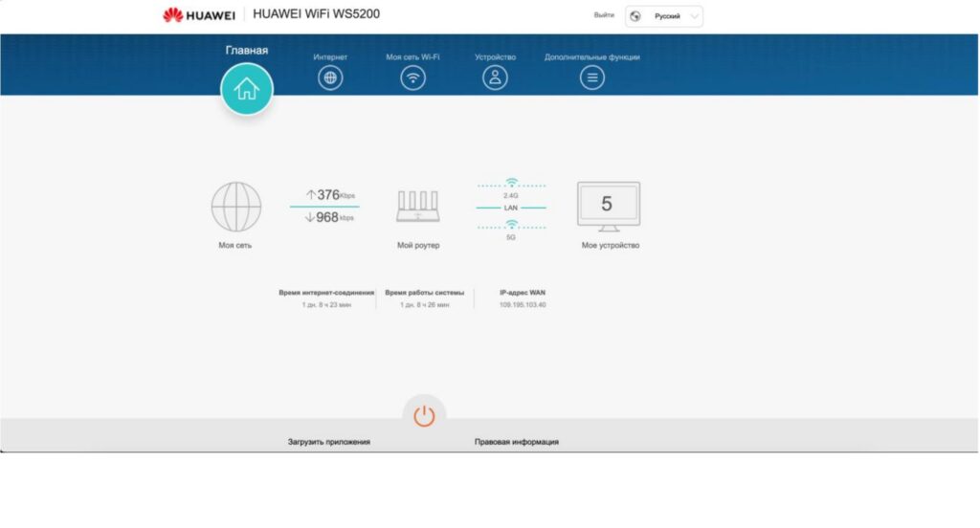
Task: Open the Интернет globe icon
Action: click(330, 78)
